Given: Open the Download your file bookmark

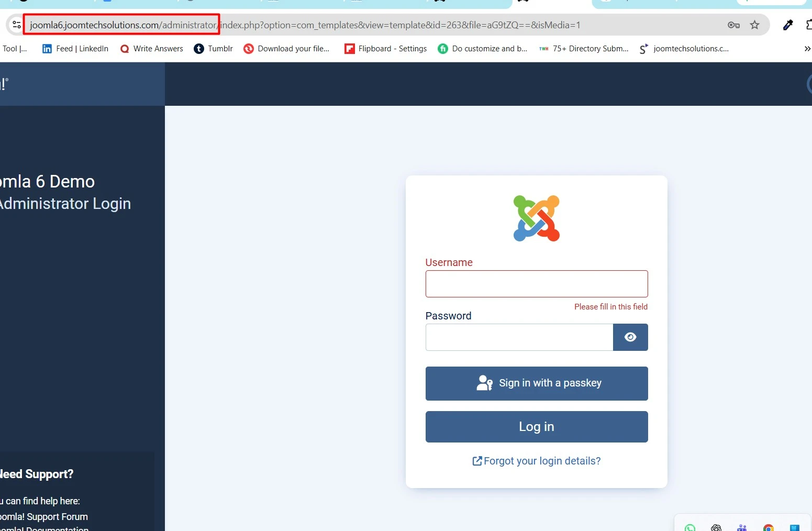Looking at the screenshot, I should coord(286,49).
